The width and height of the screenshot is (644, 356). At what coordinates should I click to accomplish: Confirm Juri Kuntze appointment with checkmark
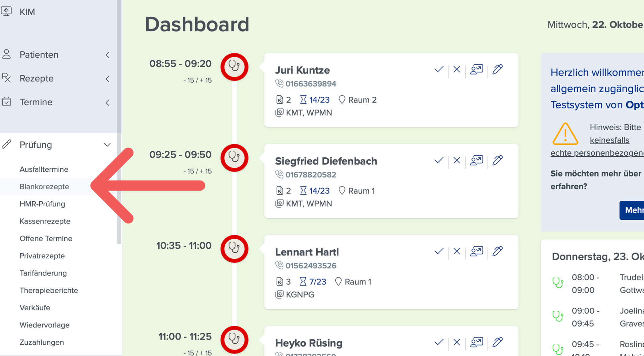(x=439, y=69)
